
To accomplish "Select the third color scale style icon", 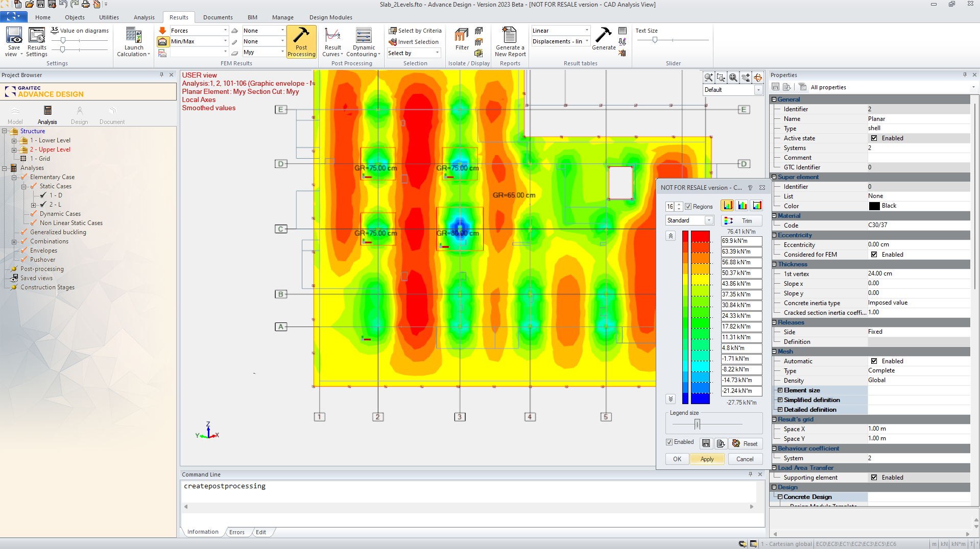I will point(757,205).
